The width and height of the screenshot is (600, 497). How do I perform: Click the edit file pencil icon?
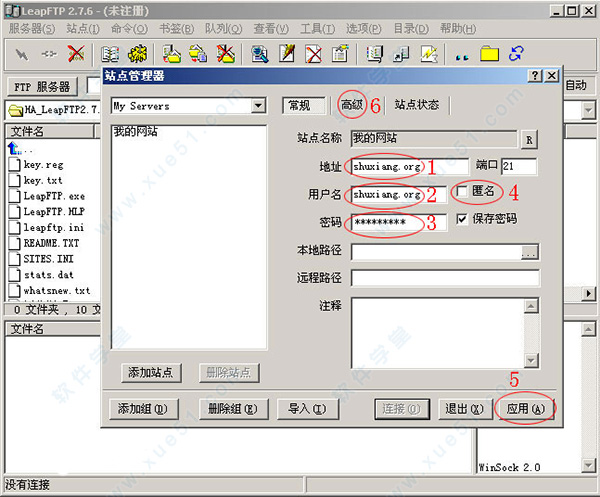point(287,54)
